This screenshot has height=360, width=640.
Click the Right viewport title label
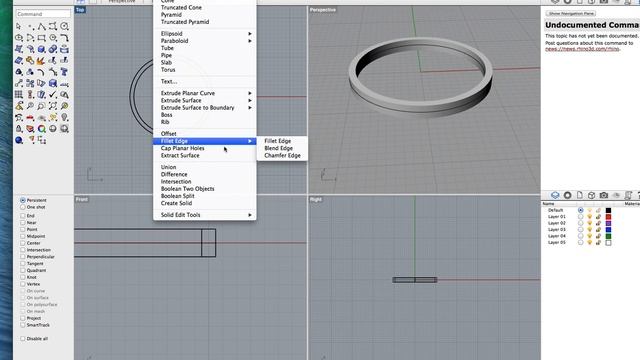point(316,199)
